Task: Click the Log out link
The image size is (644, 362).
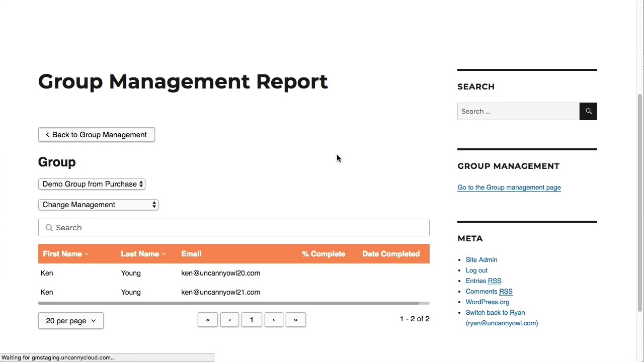Action: coord(476,270)
